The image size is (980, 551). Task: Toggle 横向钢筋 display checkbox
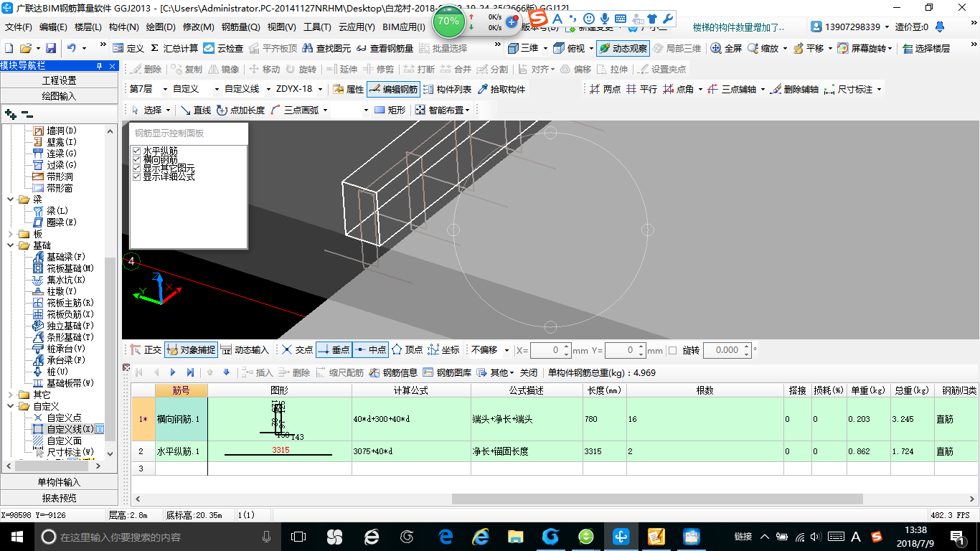pyautogui.click(x=136, y=159)
